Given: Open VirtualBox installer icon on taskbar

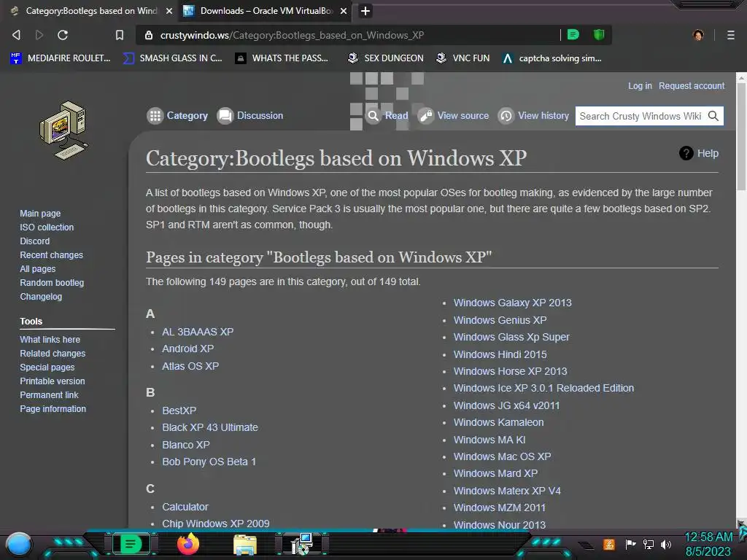Looking at the screenshot, I should point(302,544).
